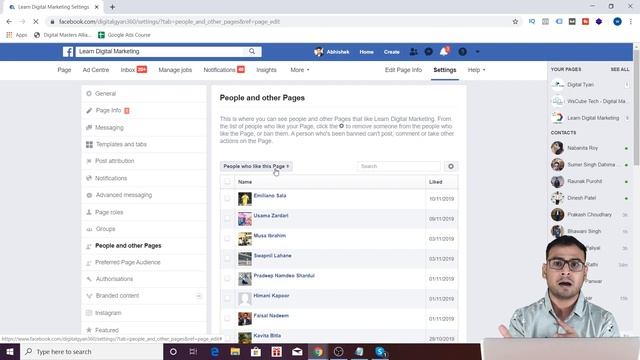
Task: Bookmark this page with the star icon
Action: tap(515, 22)
